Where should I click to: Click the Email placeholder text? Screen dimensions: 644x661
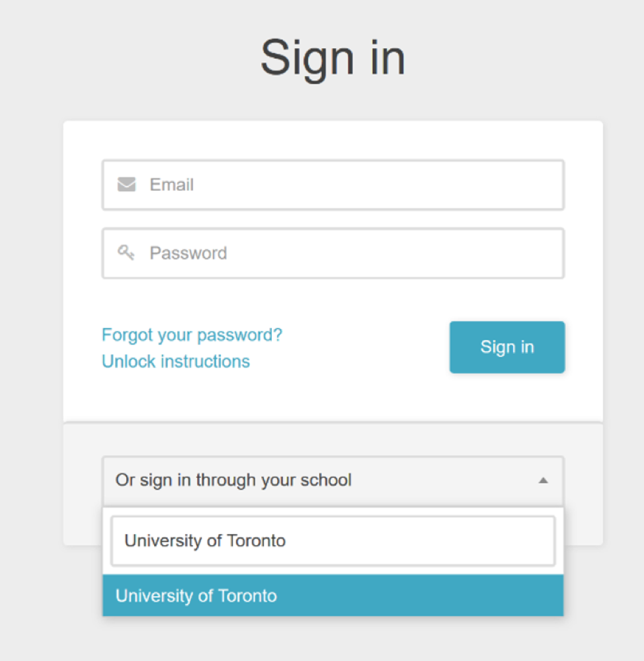pos(172,185)
